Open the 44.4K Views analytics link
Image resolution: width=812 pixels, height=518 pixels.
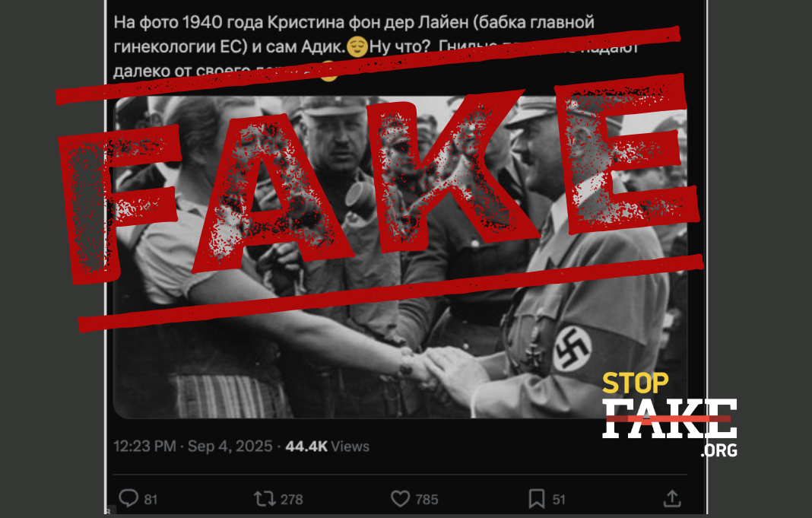tap(327, 446)
